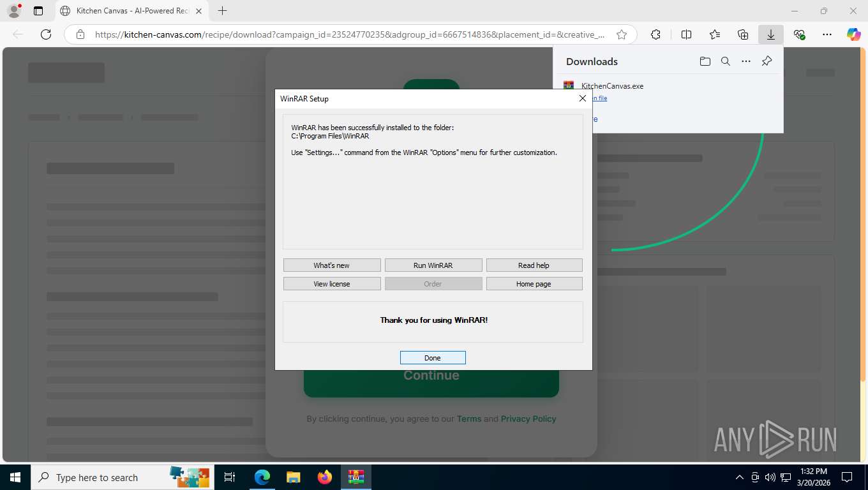Open a new browser tab
The height and width of the screenshot is (490, 868).
[x=222, y=11]
